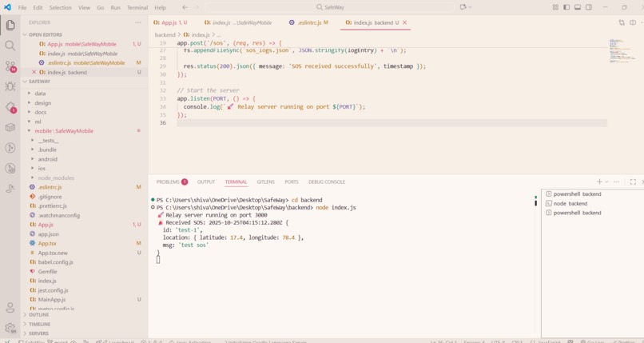Open the Manage gear menu
The width and height of the screenshot is (644, 343).
pyautogui.click(x=10, y=328)
